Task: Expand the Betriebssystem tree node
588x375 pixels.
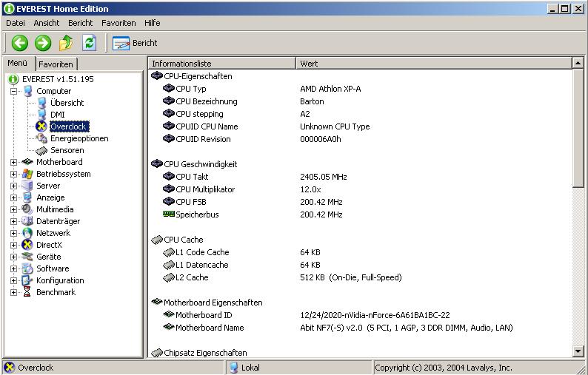Action: [13, 174]
